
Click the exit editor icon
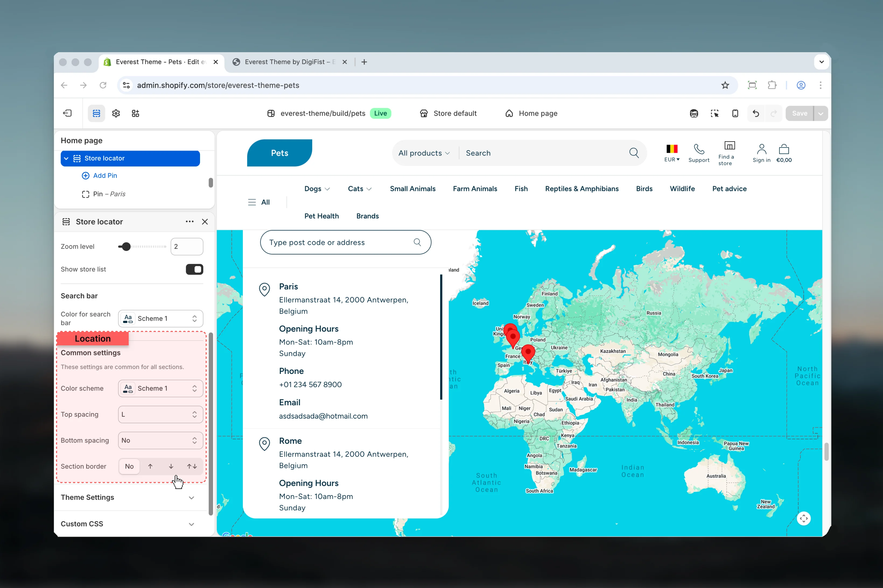coord(68,113)
